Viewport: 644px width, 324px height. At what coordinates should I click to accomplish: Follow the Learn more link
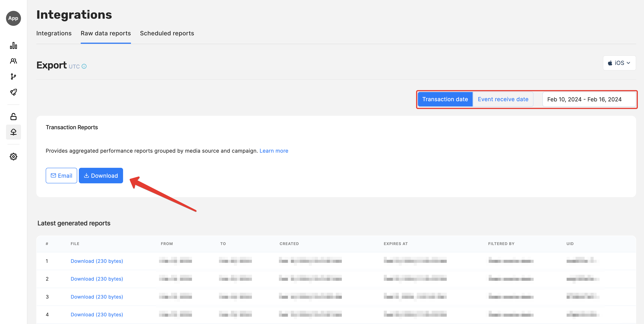tap(274, 151)
